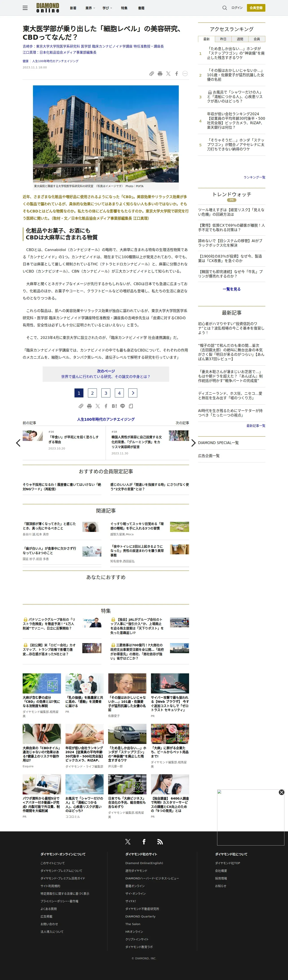This screenshot has width=288, height=980.
Task: Open the Facebook icon in the dark footer
Action: pos(144,842)
